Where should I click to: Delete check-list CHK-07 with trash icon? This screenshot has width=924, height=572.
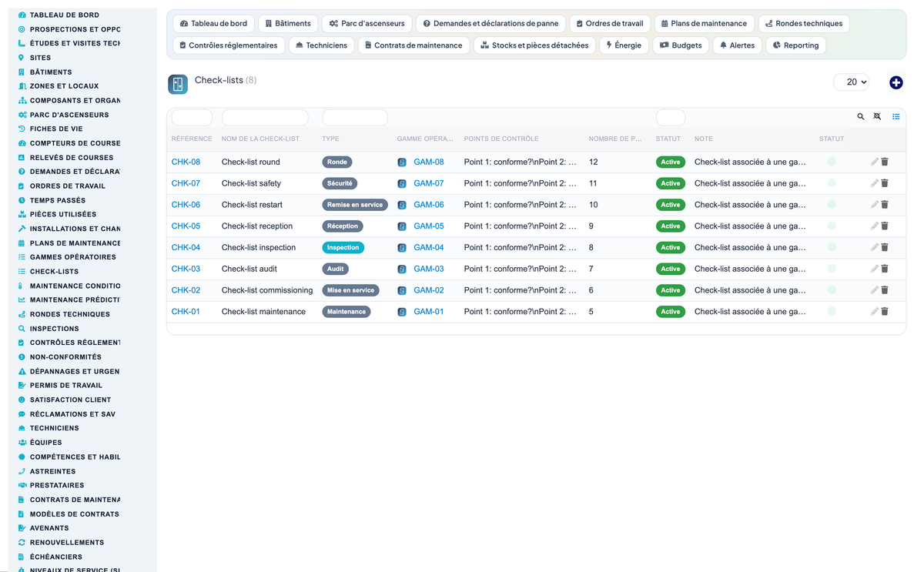[885, 183]
